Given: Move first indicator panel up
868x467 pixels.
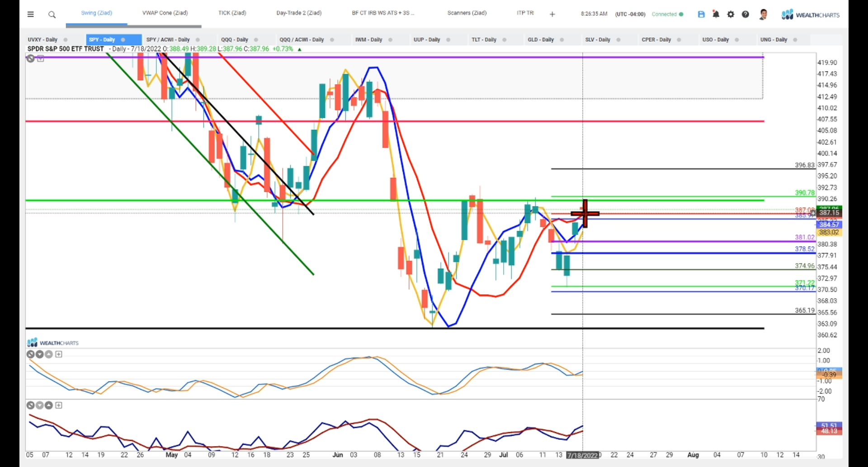Looking at the screenshot, I should [x=49, y=354].
